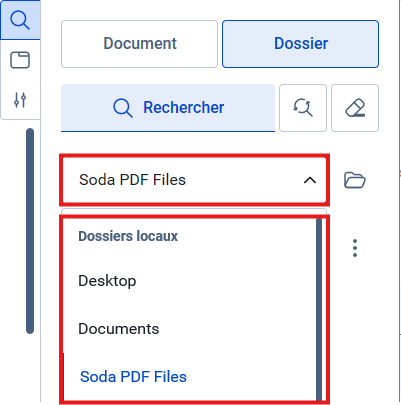401x405 pixels.
Task: Open the search panel magnifier icon
Action: tap(20, 20)
